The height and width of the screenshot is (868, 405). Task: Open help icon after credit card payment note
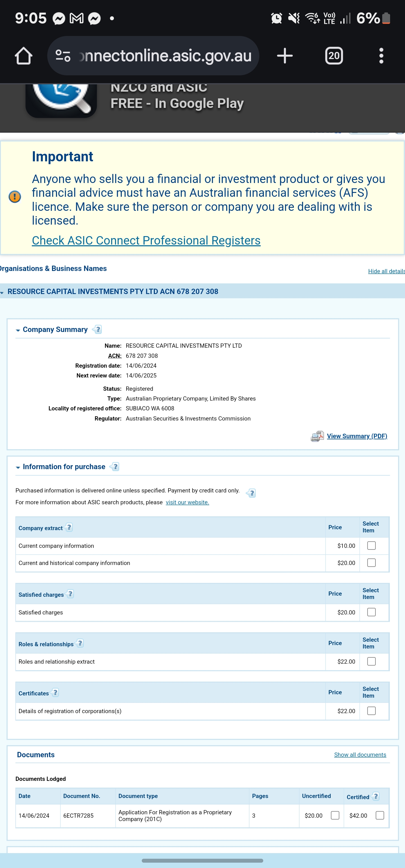coord(251,493)
